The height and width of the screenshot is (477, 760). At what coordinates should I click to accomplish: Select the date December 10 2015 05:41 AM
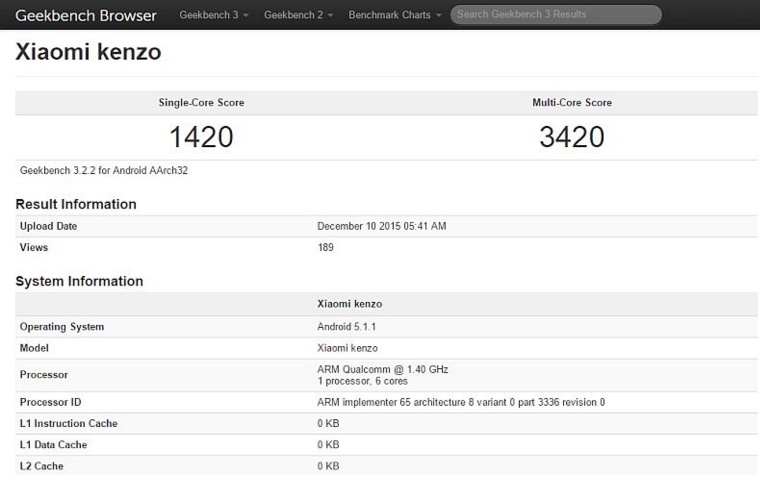[x=382, y=226]
